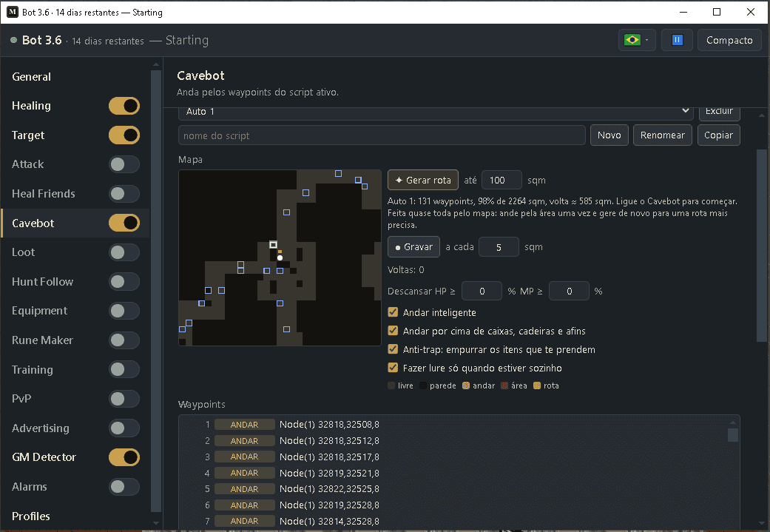Click the Gravar record button

[x=413, y=247]
